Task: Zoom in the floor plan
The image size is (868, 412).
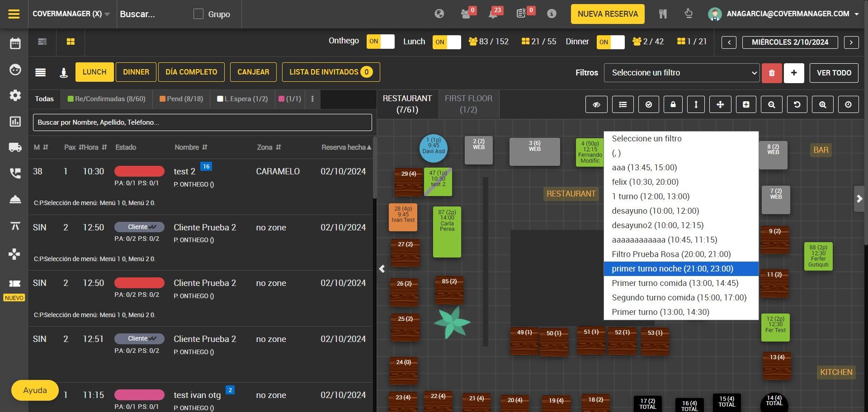Action: (x=823, y=104)
